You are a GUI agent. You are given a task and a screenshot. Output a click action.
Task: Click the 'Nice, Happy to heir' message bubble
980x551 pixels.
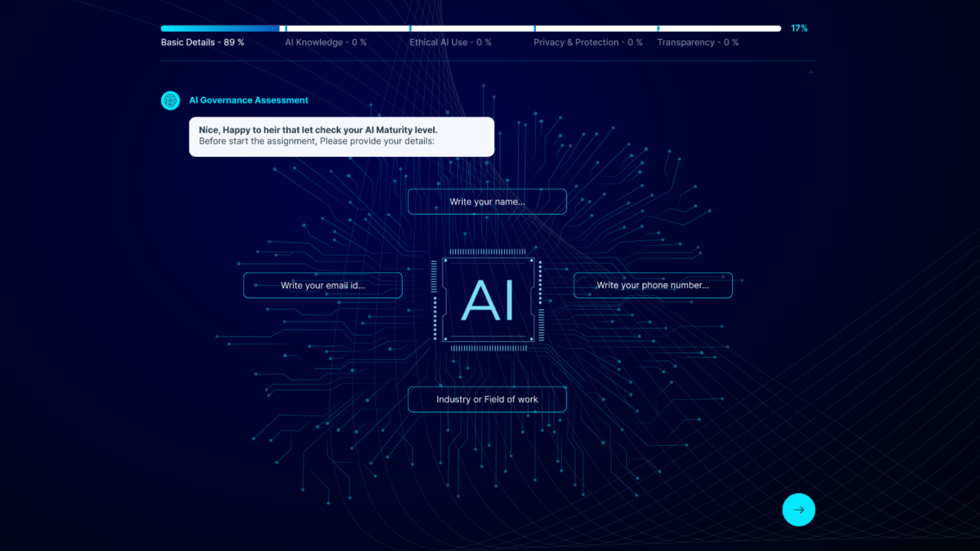tap(341, 137)
